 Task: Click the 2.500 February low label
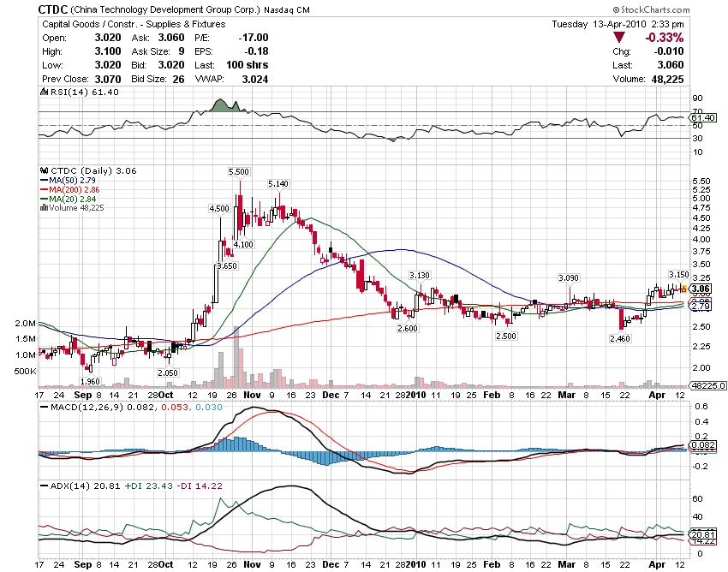point(505,336)
